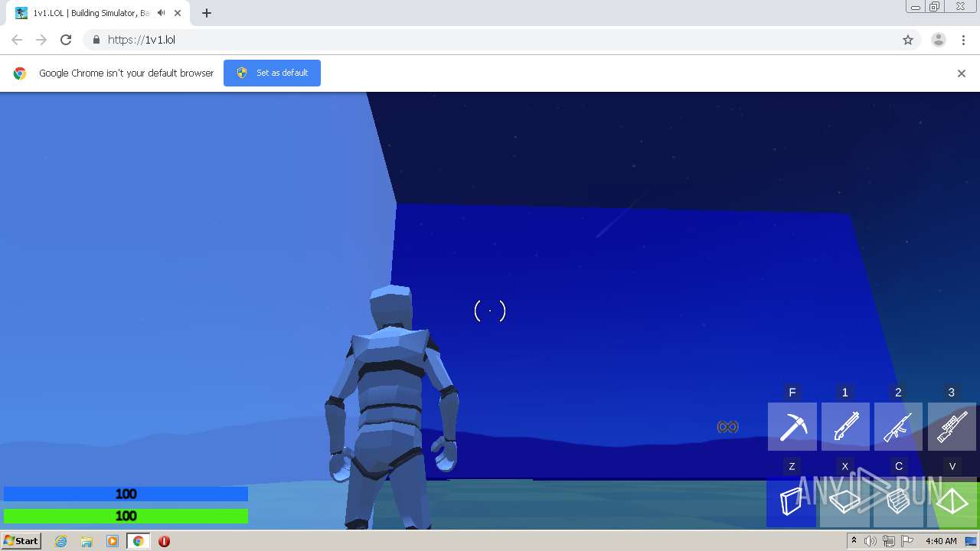Open Action Center flag icon
Image resolution: width=980 pixels, height=551 pixels.
click(906, 541)
